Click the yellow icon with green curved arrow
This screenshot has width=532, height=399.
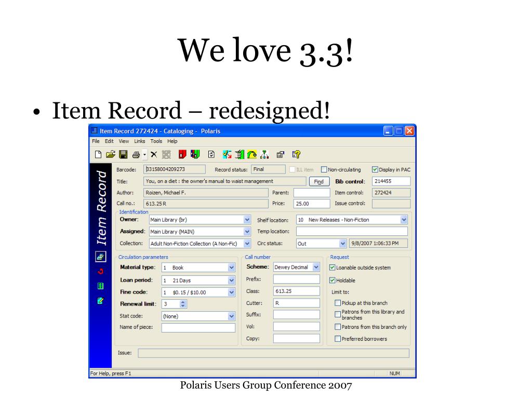pyautogui.click(x=252, y=155)
